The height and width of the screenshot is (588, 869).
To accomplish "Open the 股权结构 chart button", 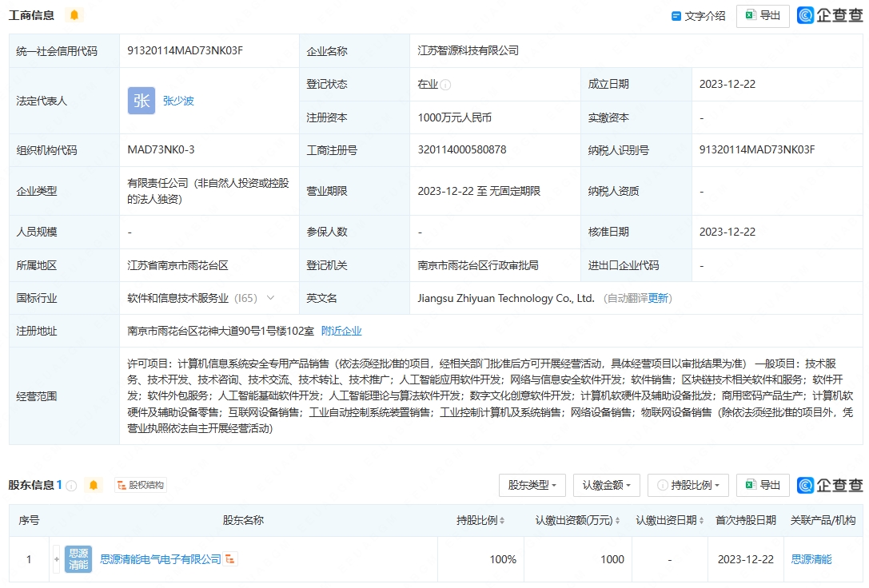I will (x=141, y=485).
